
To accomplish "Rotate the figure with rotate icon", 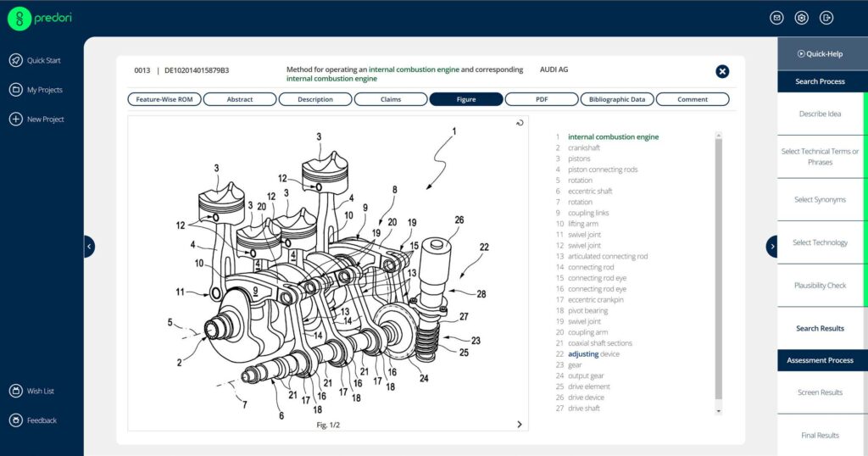I will 520,123.
